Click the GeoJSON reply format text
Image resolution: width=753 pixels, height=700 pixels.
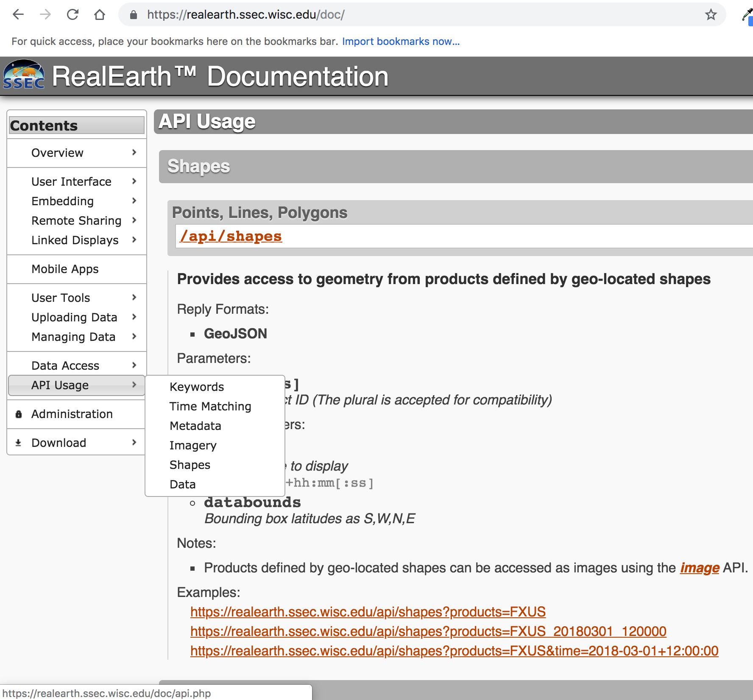click(x=236, y=334)
